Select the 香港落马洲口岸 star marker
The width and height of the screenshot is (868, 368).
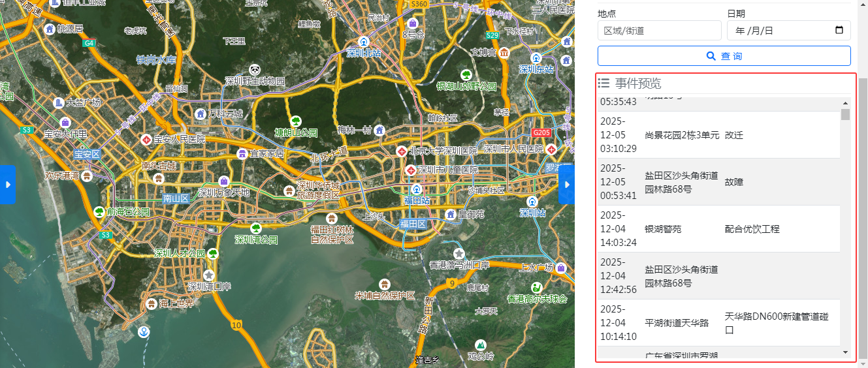459,253
